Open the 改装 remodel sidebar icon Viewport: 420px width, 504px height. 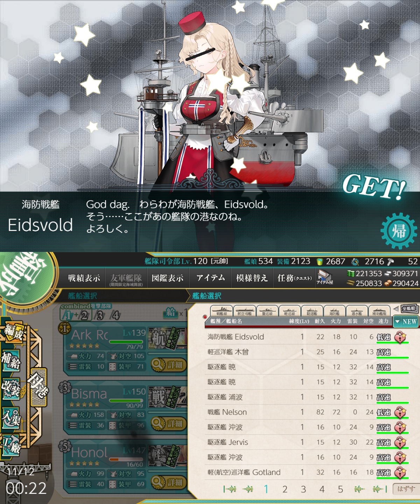pyautogui.click(x=11, y=388)
